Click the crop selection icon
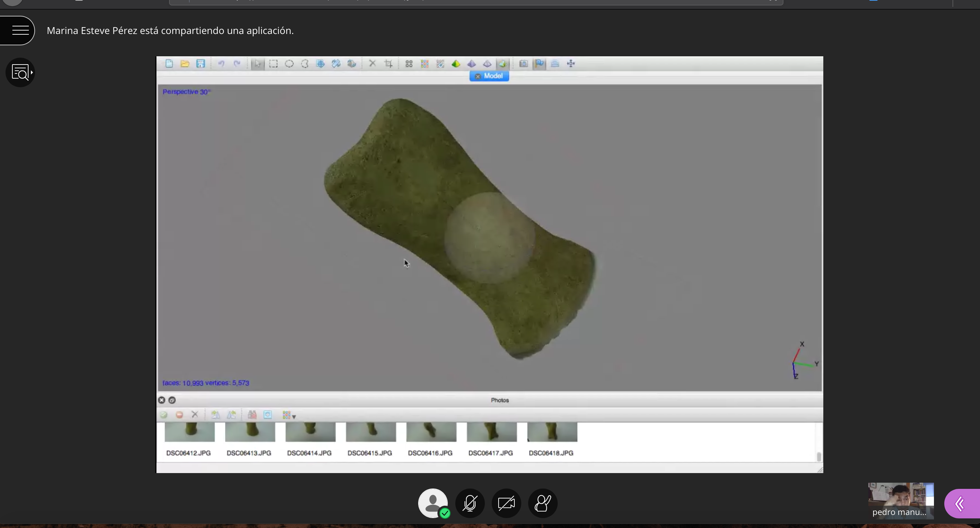980x528 pixels. point(388,64)
